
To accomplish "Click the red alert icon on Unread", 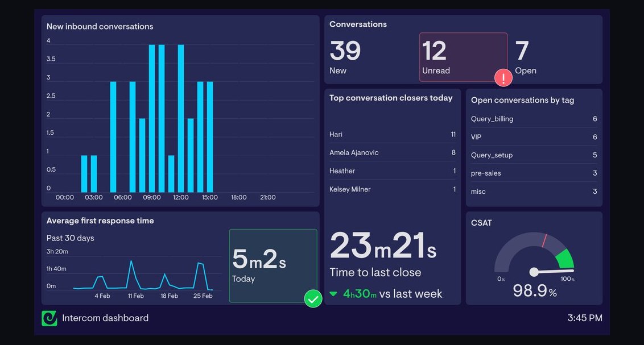I will pos(503,77).
